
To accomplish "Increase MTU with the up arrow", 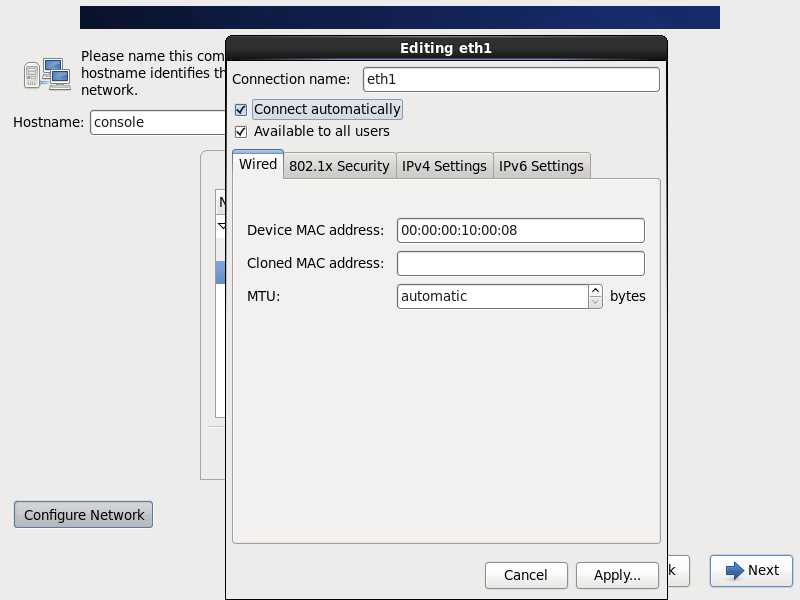I will 595,291.
